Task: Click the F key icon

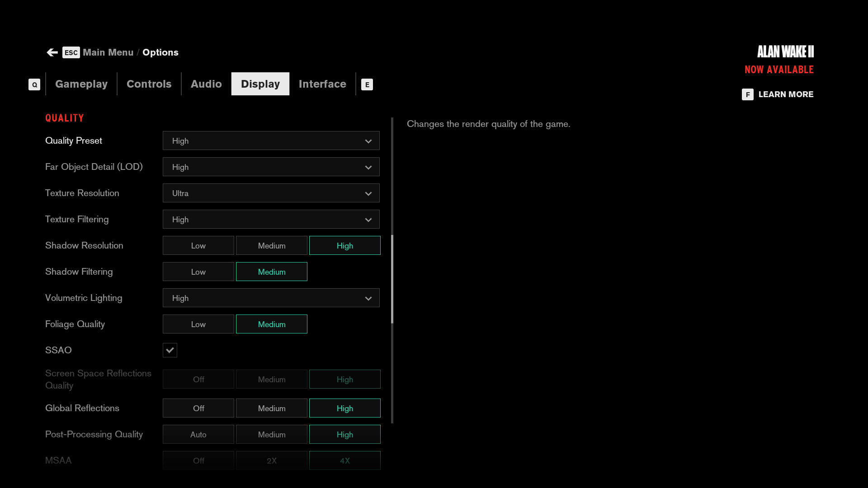Action: click(x=748, y=94)
